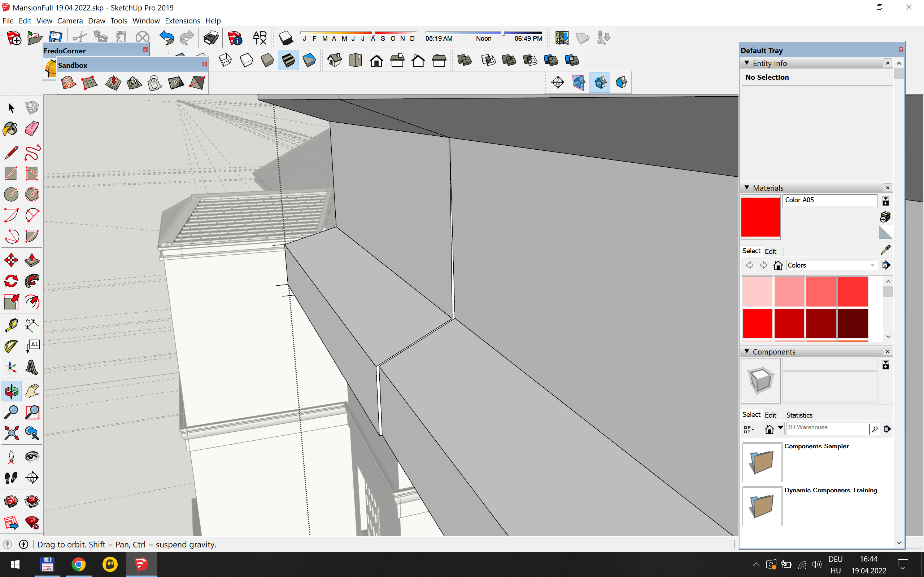Select the Eraser tool
This screenshot has height=577, width=924.
click(32, 129)
